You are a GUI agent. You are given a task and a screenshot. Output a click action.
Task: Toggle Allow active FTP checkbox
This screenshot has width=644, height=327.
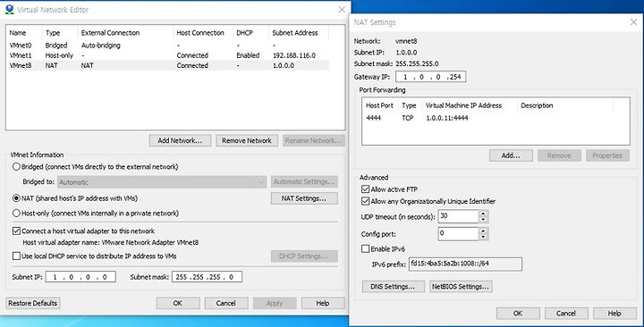point(365,189)
